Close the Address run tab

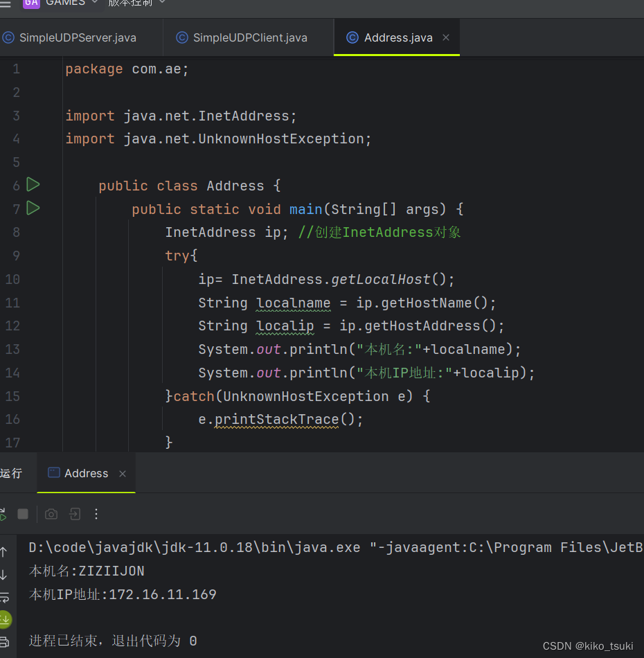pyautogui.click(x=123, y=474)
